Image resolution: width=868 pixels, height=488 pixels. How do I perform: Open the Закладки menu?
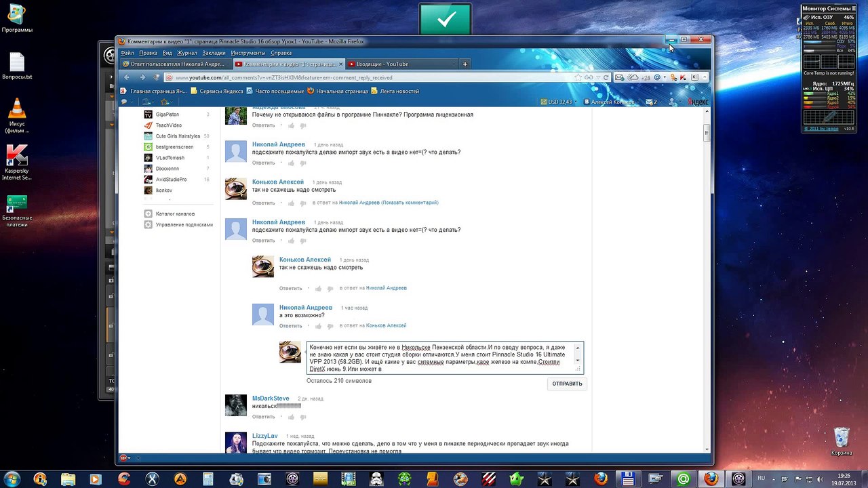pos(214,53)
